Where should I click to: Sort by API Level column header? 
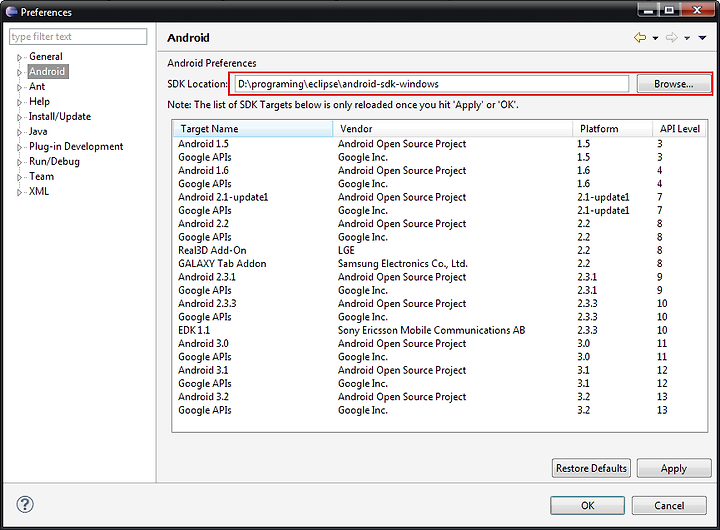(x=680, y=129)
